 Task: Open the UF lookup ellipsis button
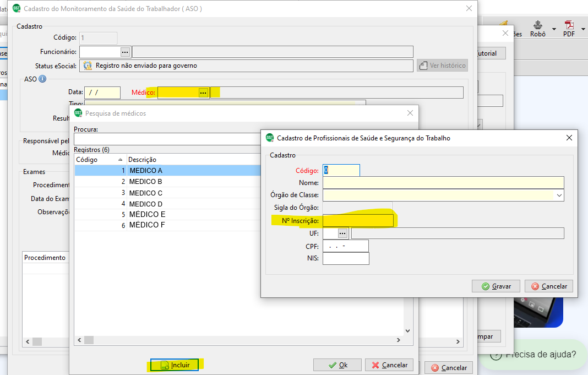point(341,233)
